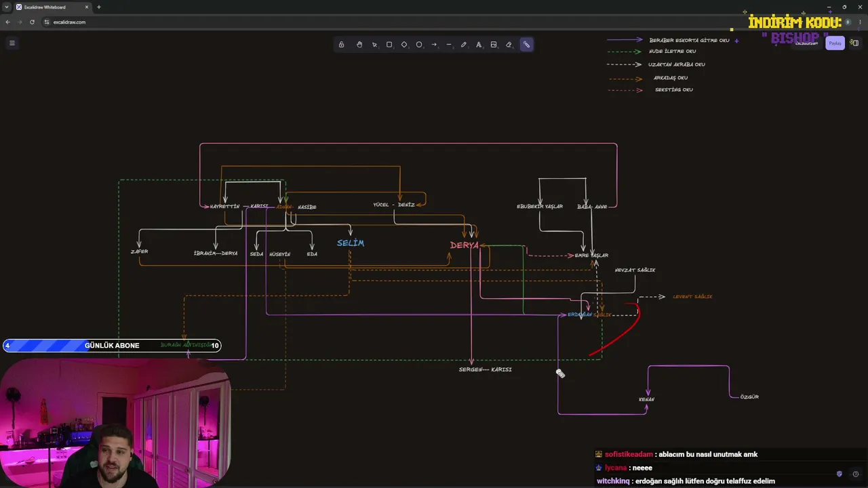This screenshot has width=868, height=488.
Task: Click the İBRAHİM—DERYA label
Action: [x=216, y=253]
